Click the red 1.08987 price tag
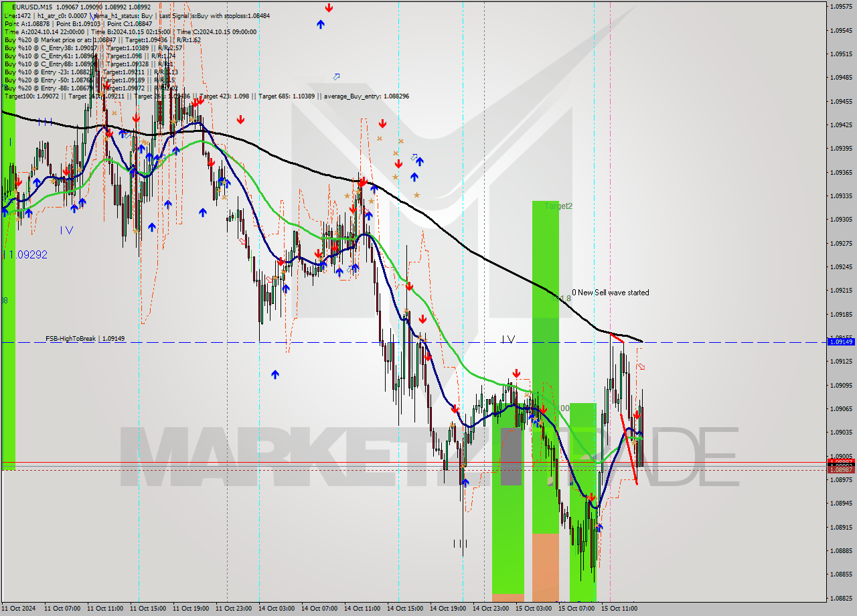 [841, 469]
